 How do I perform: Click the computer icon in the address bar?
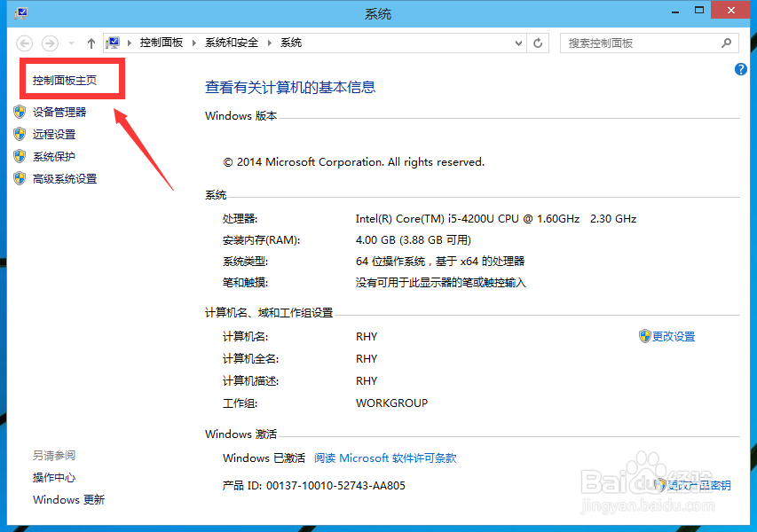pos(113,43)
